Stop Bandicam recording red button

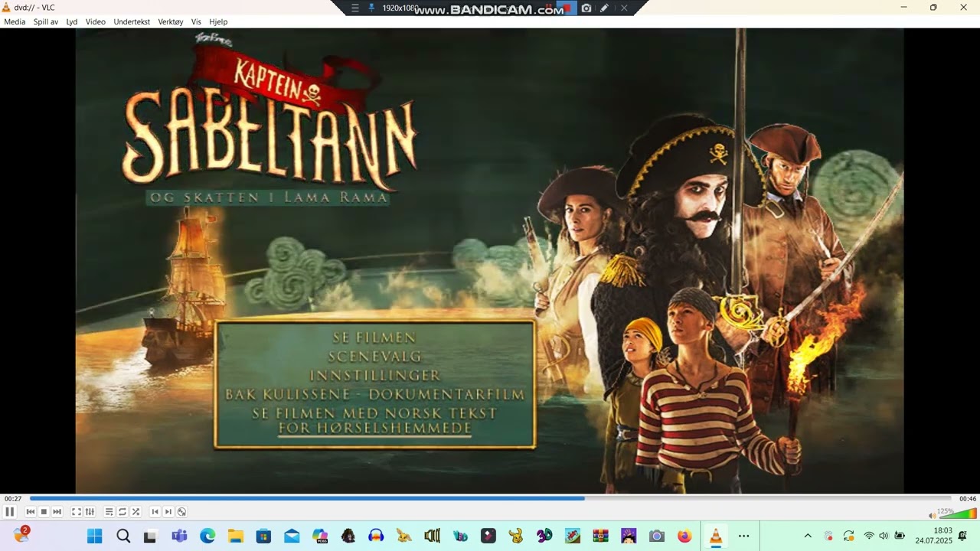point(568,8)
